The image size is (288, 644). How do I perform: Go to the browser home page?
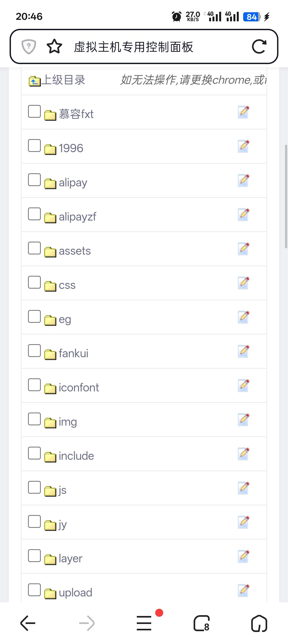pyautogui.click(x=259, y=623)
